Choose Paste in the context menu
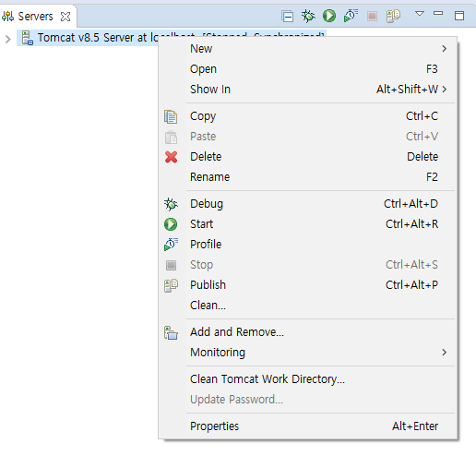Screen dimensions: 476x456 coord(308,137)
